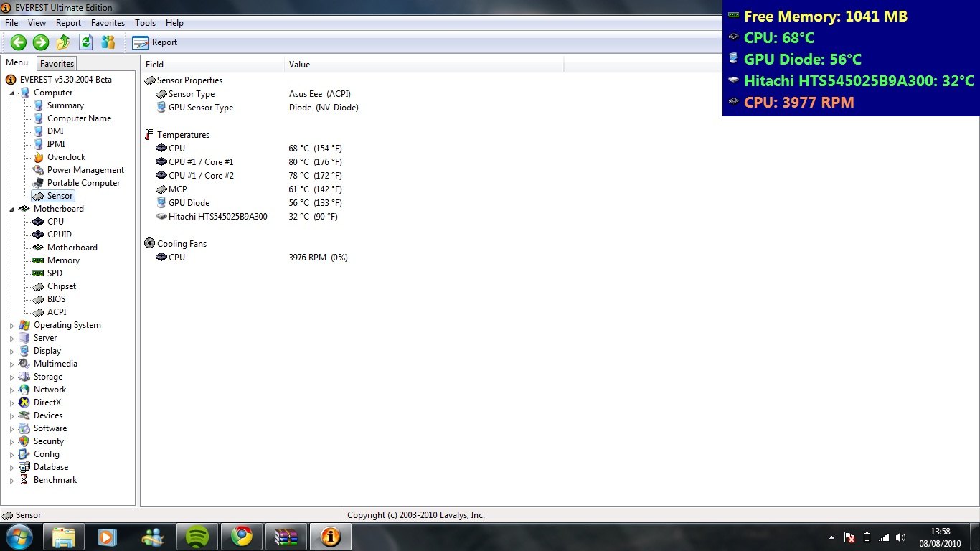Image resolution: width=980 pixels, height=551 pixels.
Task: Switch to the Favorites tab in the left panel
Action: [x=57, y=64]
